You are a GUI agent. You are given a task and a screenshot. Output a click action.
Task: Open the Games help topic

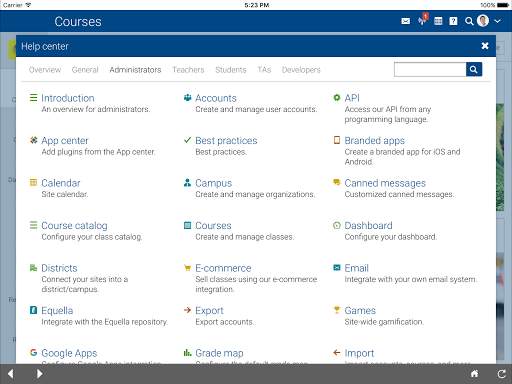click(360, 311)
